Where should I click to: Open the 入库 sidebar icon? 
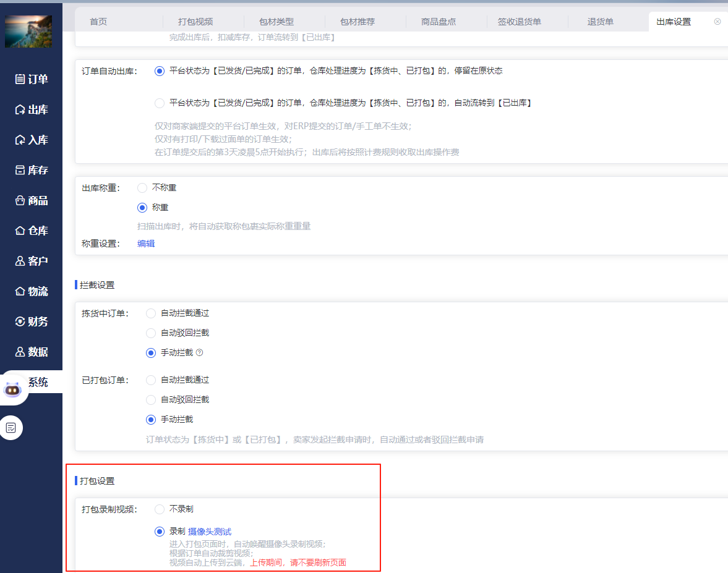coord(20,140)
